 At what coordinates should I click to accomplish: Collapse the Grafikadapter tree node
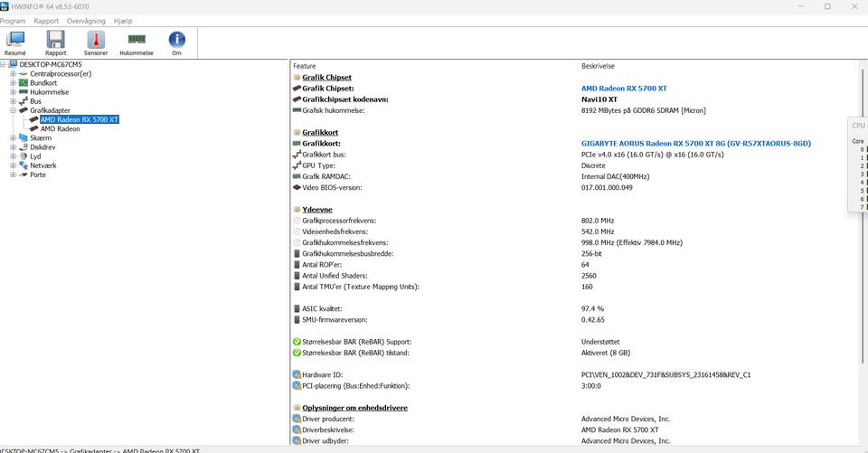tap(13, 110)
